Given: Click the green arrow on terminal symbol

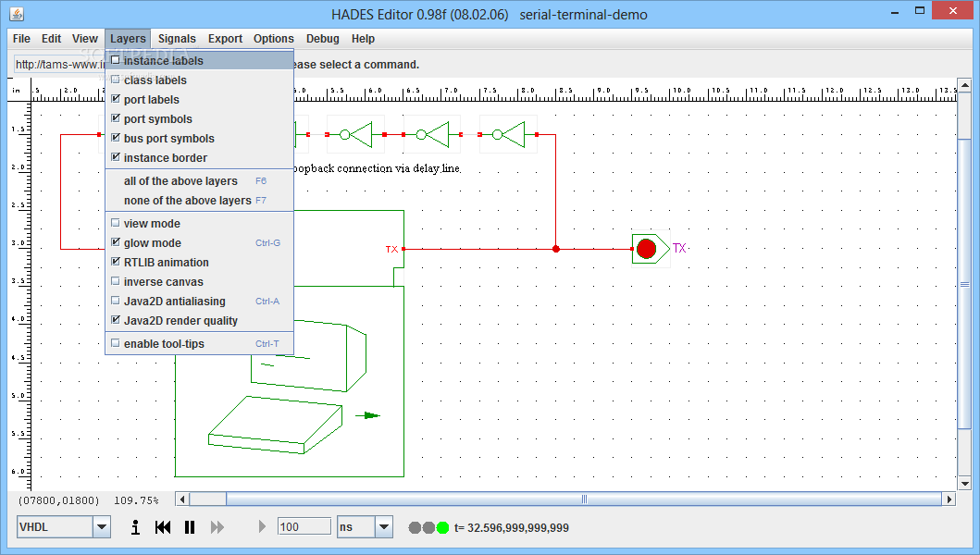Looking at the screenshot, I should pos(368,415).
